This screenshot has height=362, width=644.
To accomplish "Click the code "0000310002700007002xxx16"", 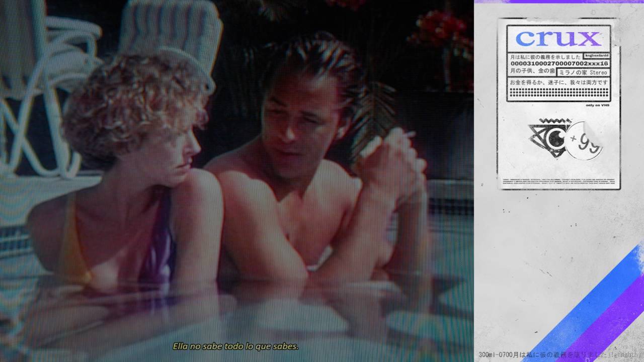I will pos(559,64).
